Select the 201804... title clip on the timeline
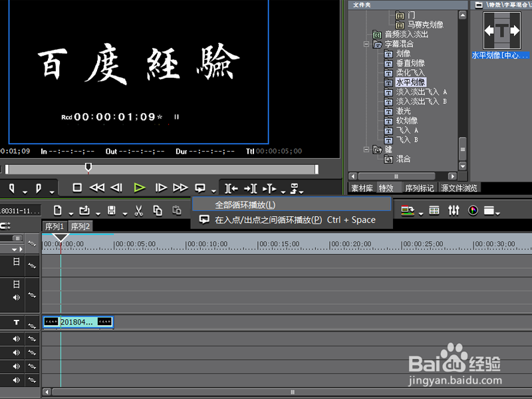The width and height of the screenshot is (532, 399). pyautogui.click(x=78, y=322)
